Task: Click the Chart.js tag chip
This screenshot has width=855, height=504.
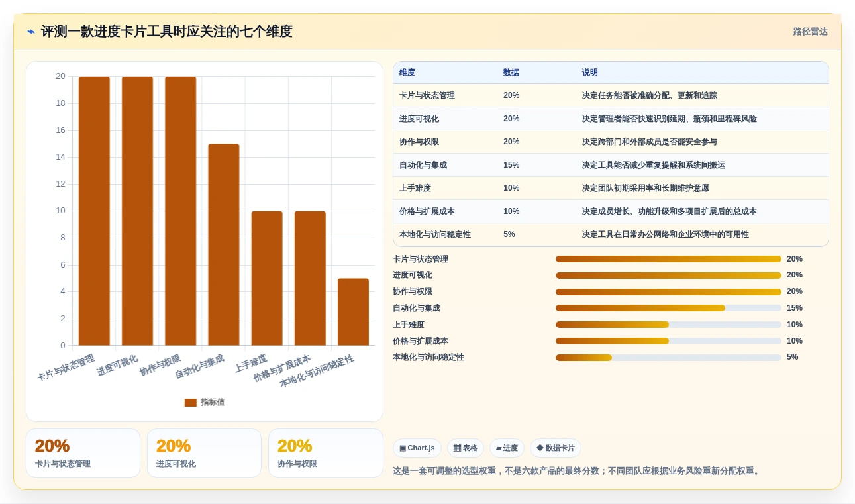Action: point(417,448)
